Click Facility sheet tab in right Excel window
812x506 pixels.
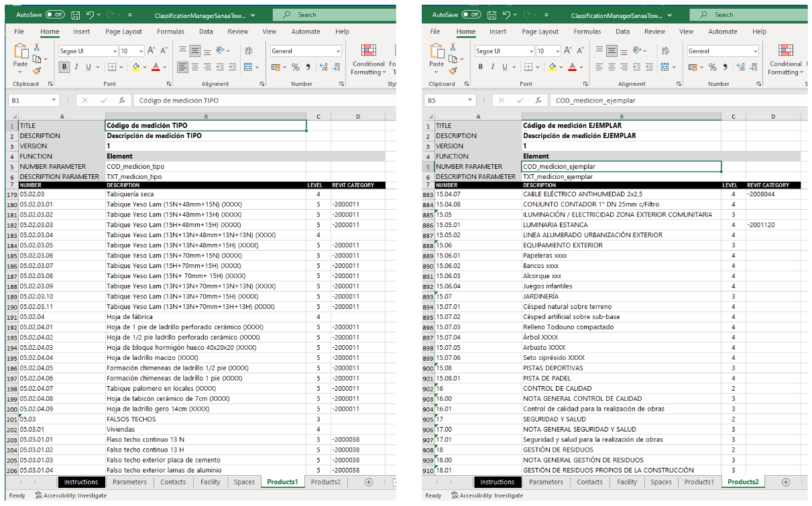click(627, 482)
